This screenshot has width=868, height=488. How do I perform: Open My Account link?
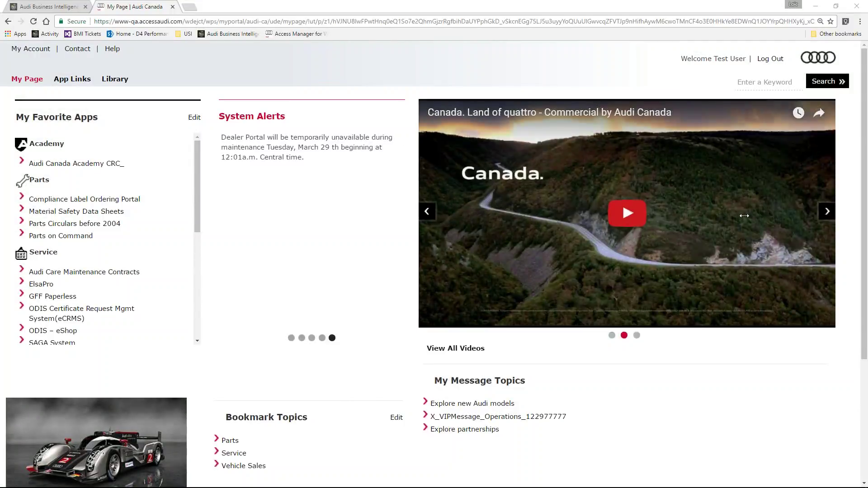pyautogui.click(x=31, y=49)
